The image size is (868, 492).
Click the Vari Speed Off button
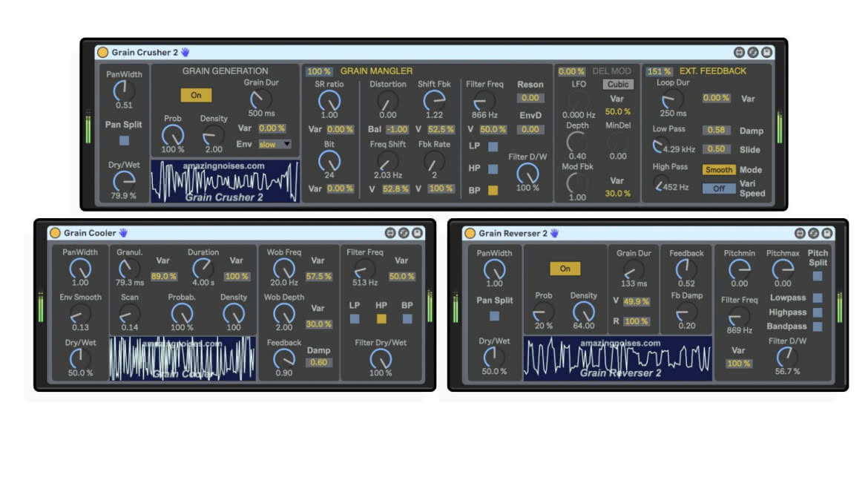pyautogui.click(x=719, y=188)
